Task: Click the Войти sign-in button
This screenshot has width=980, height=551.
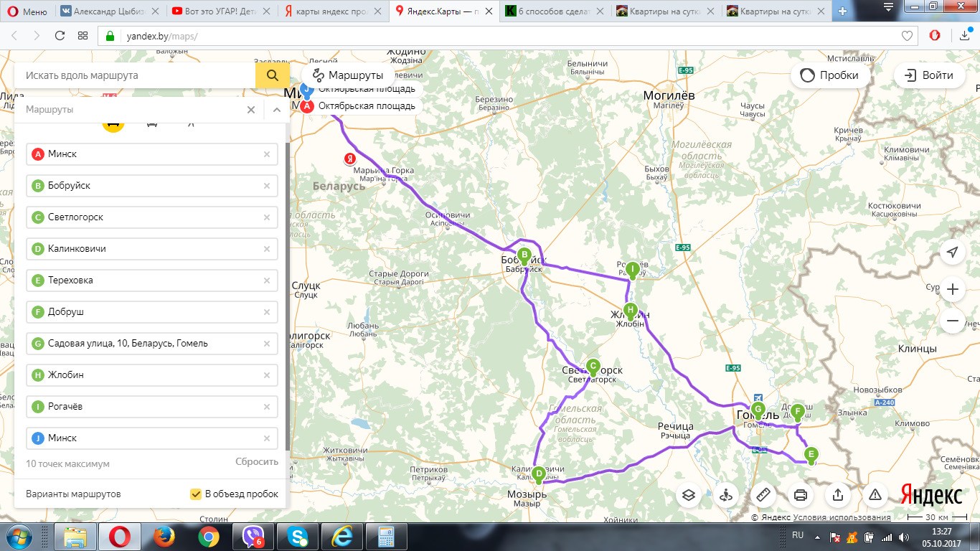Action: tap(928, 75)
